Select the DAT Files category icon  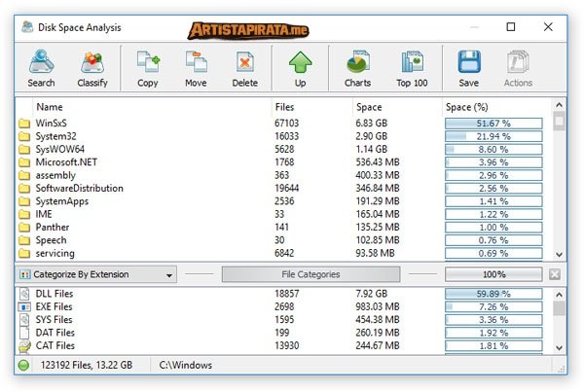coord(24,333)
